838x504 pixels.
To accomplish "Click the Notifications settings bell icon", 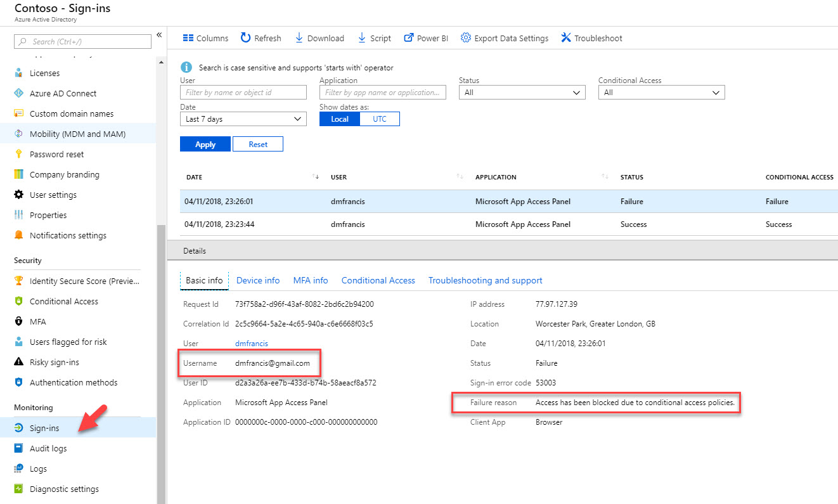I will click(18, 235).
